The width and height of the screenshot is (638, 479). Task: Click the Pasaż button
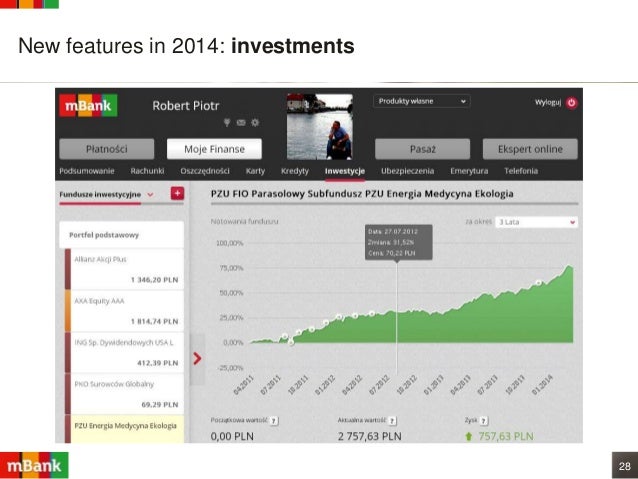[x=422, y=149]
